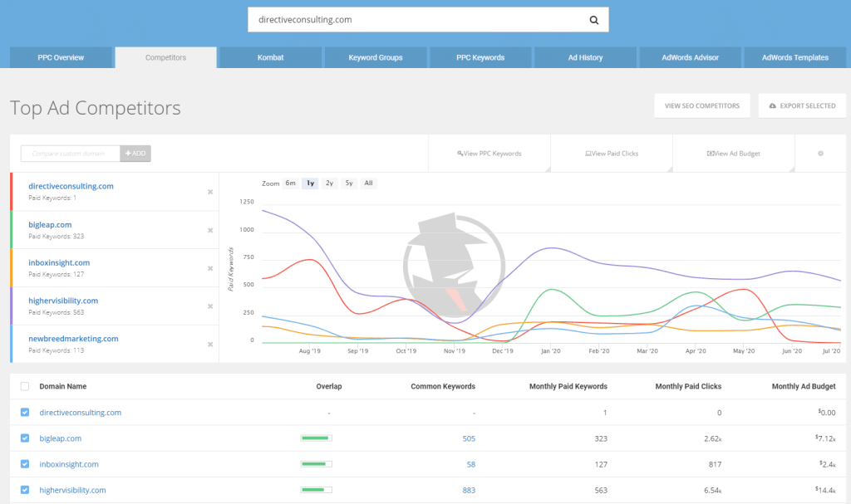Sort by the Common Keywords column header
This screenshot has height=504, width=851.
pyautogui.click(x=443, y=386)
